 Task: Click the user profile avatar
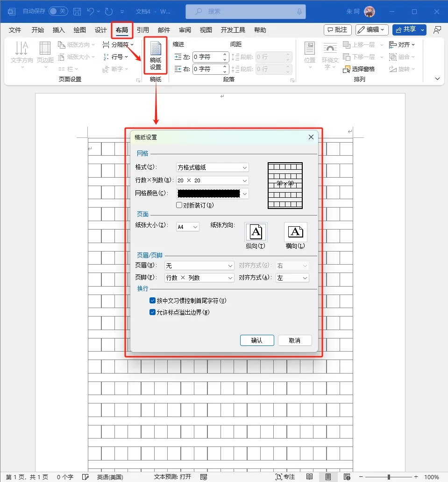pos(369,11)
